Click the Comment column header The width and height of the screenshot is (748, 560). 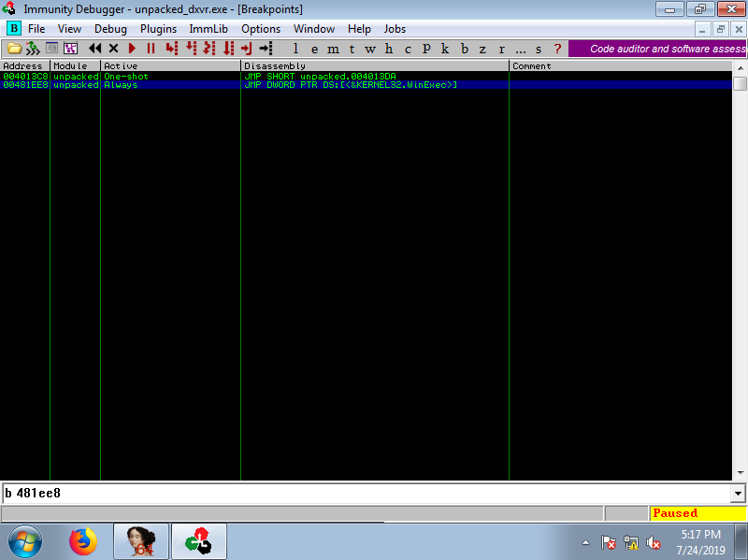pos(621,65)
